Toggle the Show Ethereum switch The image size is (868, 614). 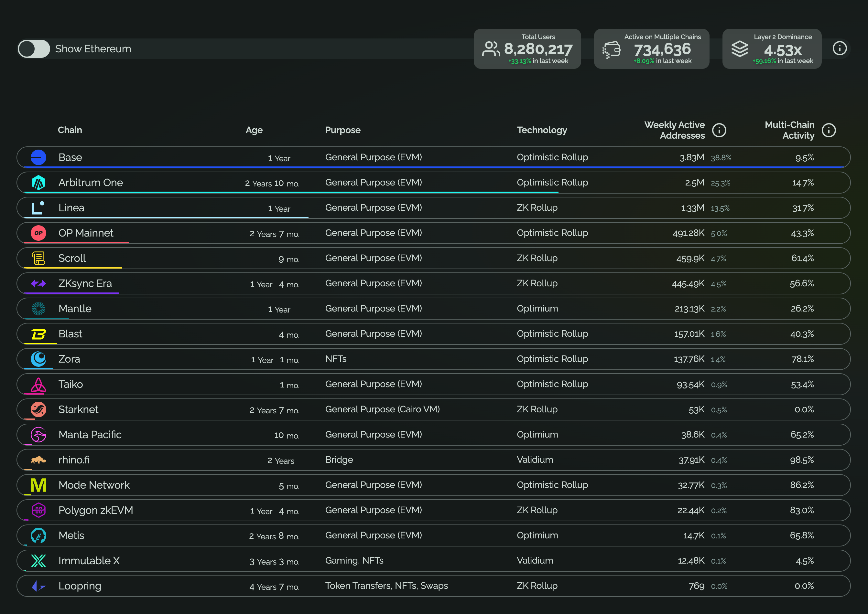(x=34, y=49)
